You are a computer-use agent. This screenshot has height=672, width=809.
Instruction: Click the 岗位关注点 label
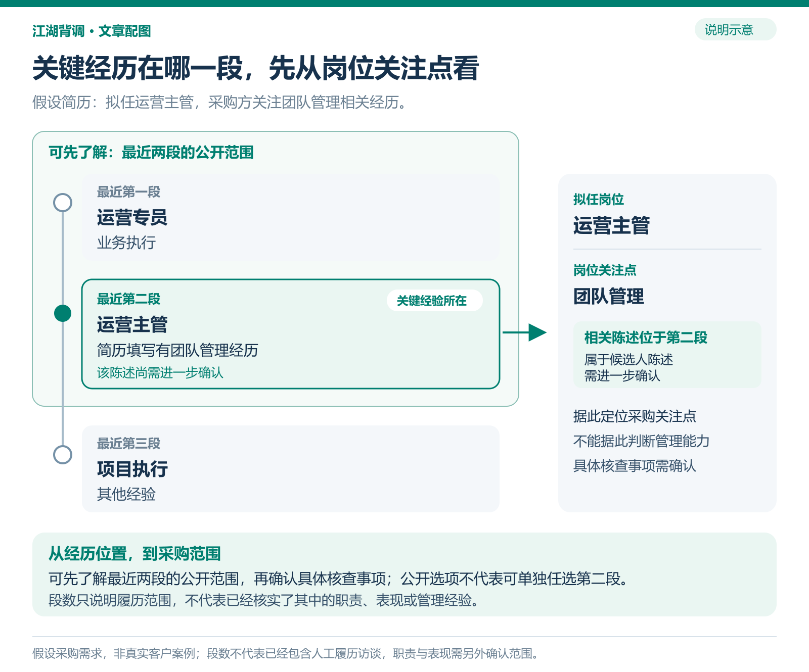click(x=605, y=270)
